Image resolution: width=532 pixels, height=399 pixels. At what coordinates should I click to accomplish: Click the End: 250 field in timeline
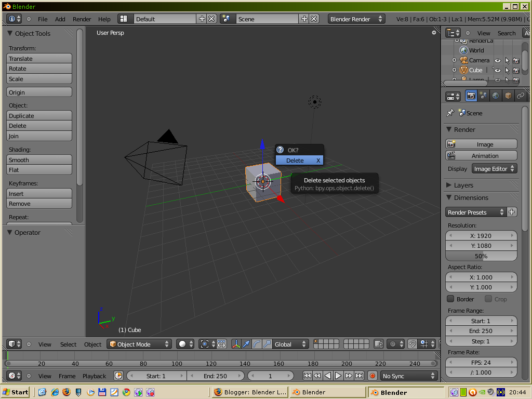tap(216, 376)
